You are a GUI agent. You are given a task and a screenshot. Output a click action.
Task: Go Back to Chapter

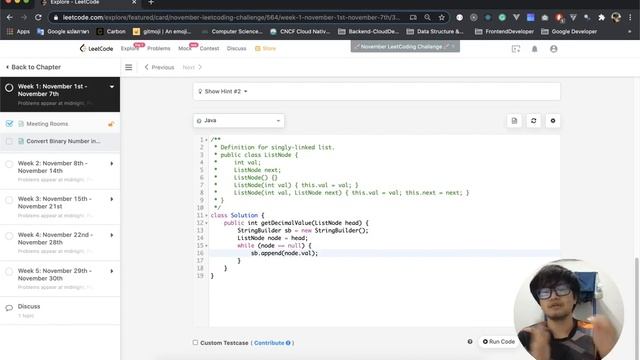click(33, 67)
